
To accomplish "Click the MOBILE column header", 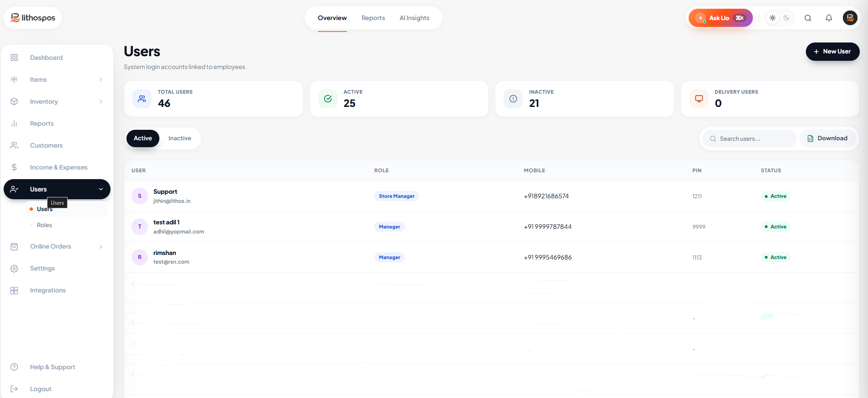I will point(535,170).
